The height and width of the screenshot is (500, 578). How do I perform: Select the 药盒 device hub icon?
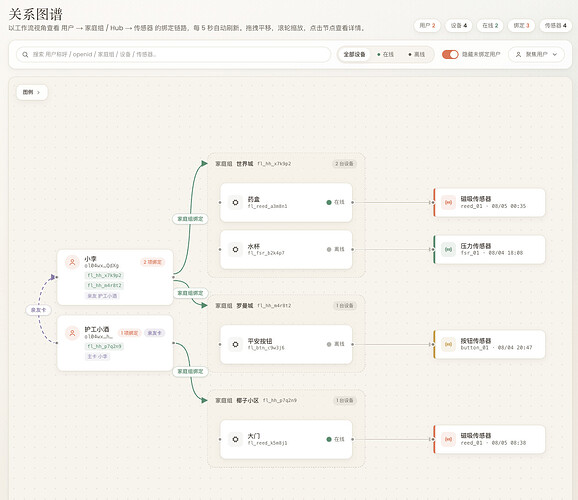click(235, 202)
